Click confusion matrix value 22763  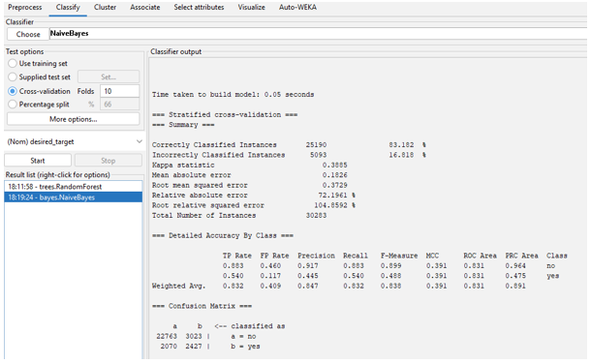[167, 336]
